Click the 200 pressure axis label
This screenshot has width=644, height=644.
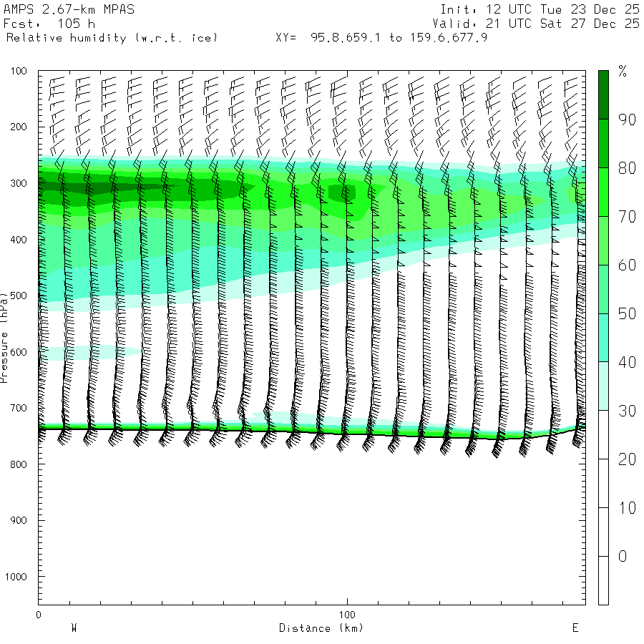pyautogui.click(x=19, y=127)
